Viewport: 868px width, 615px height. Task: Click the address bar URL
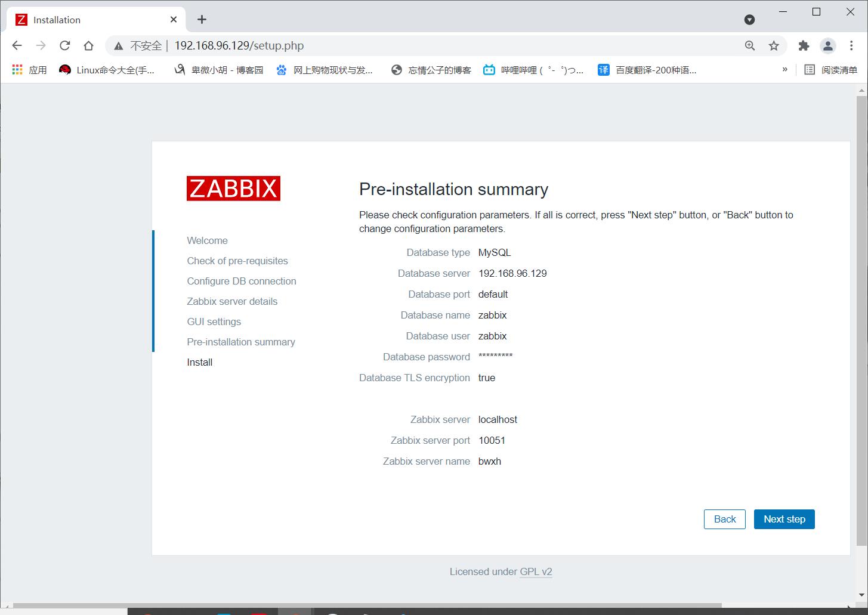coord(239,45)
